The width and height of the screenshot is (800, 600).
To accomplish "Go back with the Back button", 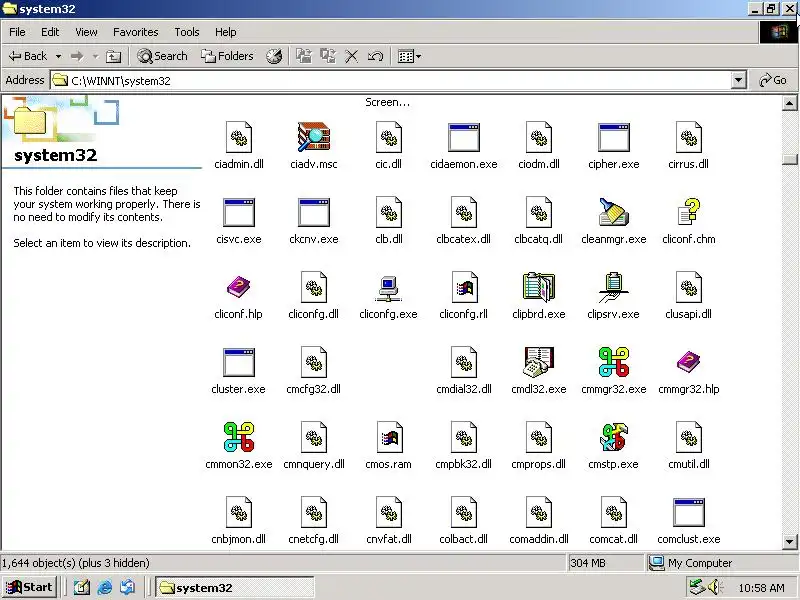I will pyautogui.click(x=29, y=56).
